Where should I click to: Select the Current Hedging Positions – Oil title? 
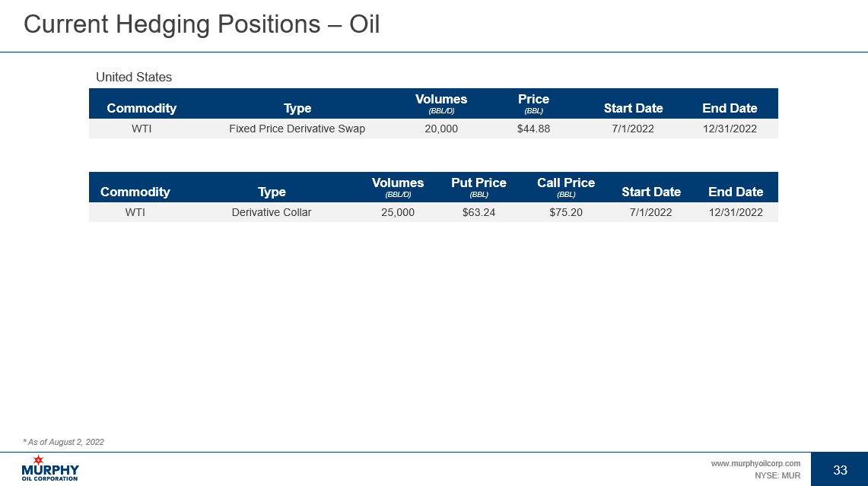coord(202,24)
